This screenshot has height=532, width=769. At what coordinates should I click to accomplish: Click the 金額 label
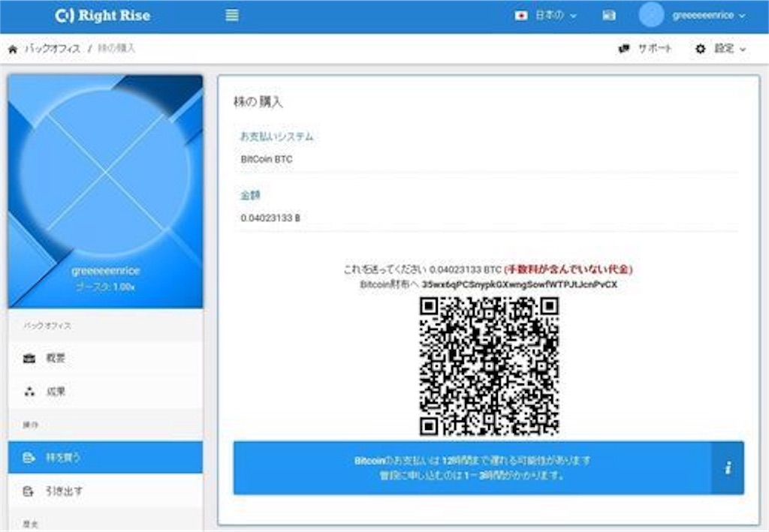(x=250, y=195)
